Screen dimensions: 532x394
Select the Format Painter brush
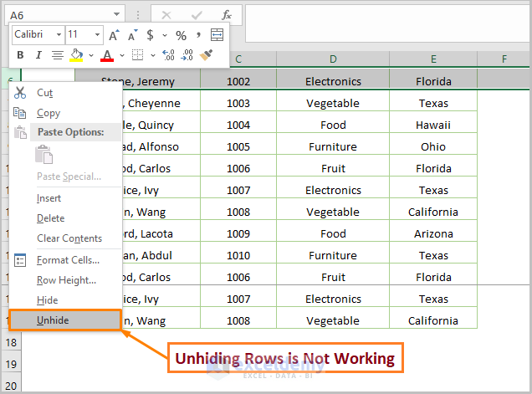206,55
